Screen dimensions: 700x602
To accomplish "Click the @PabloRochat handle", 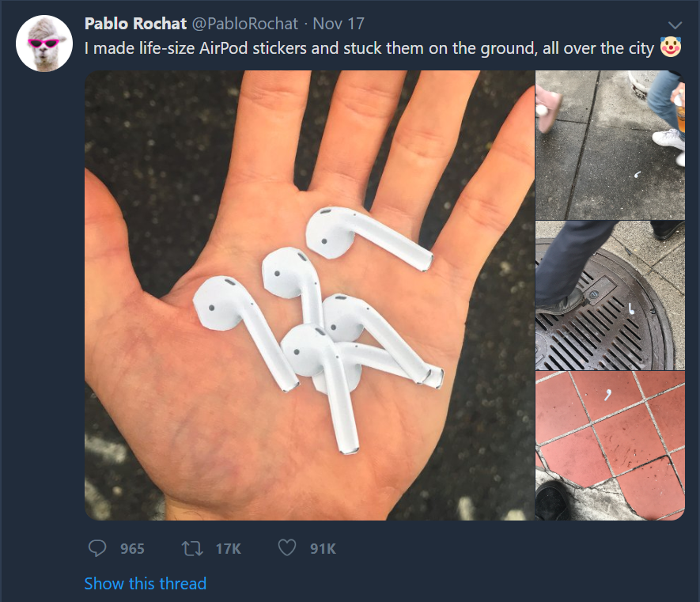I will (x=244, y=24).
